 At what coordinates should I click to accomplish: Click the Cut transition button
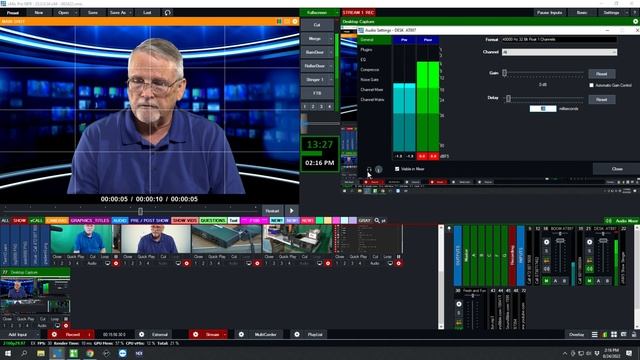(x=317, y=25)
